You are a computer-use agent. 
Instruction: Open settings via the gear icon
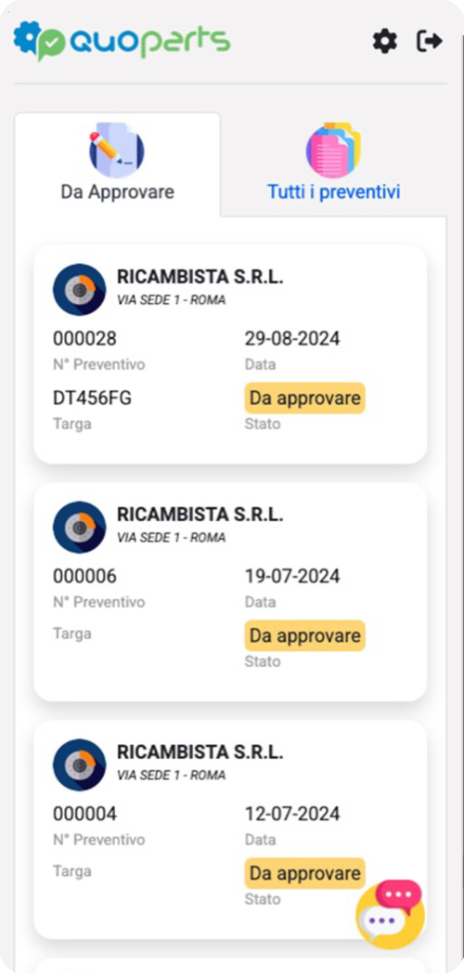(x=385, y=42)
